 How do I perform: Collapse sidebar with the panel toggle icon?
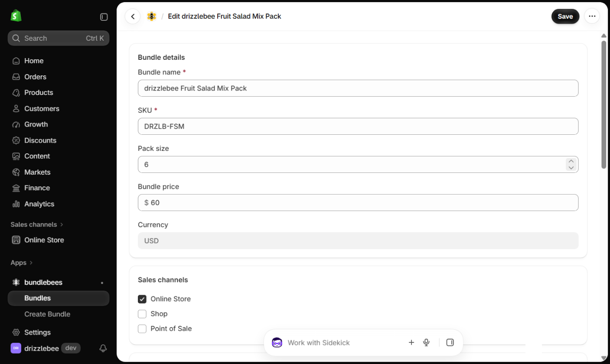click(104, 17)
